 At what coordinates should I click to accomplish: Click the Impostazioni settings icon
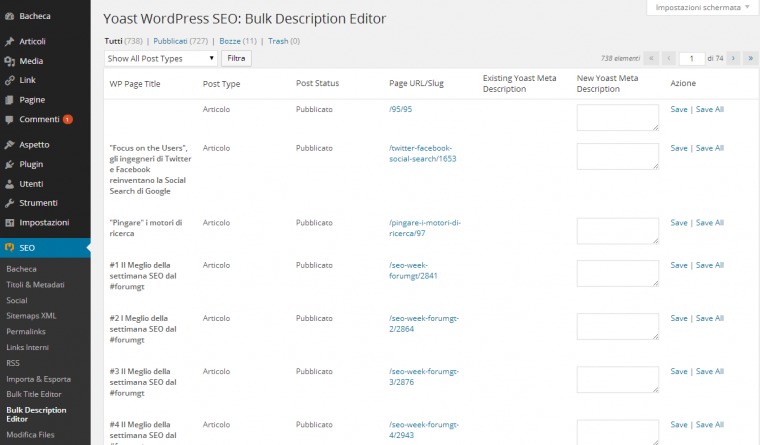(9, 222)
